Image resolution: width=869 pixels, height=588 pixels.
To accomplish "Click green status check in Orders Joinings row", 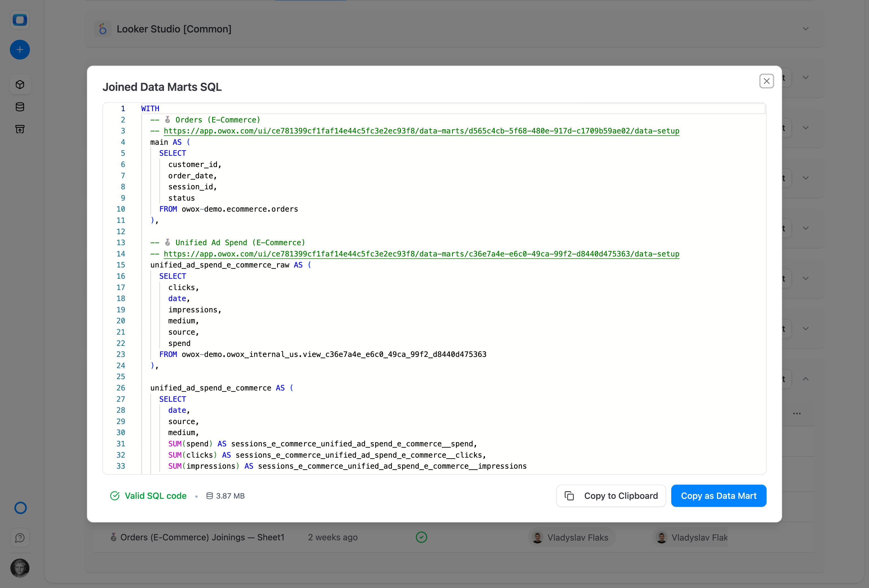I will pyautogui.click(x=422, y=537).
